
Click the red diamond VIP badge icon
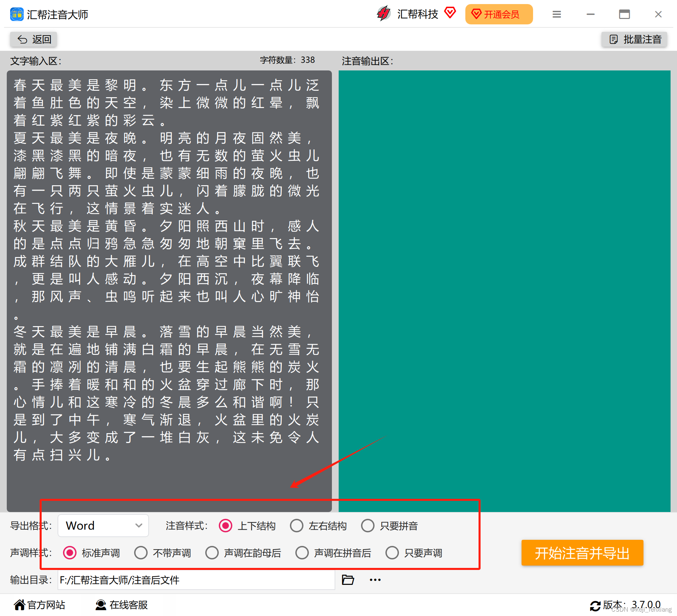450,13
